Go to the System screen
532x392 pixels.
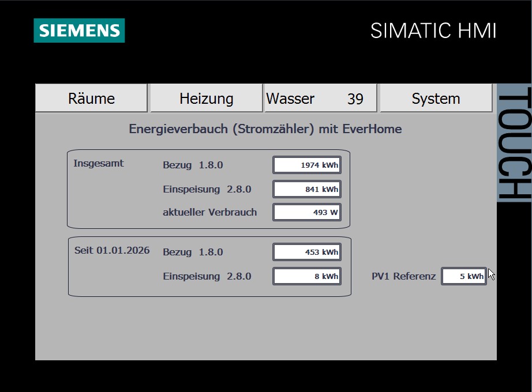coord(436,99)
